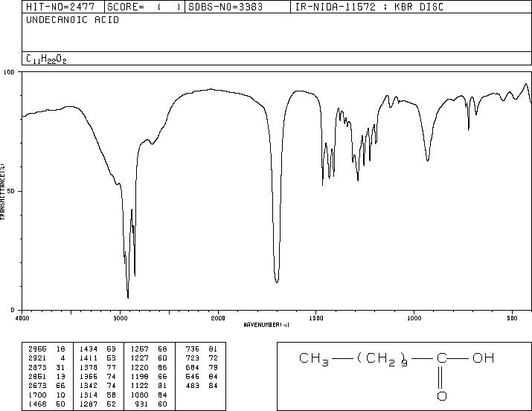Select peak table entry 1314
This screenshot has width=532, height=411.
[97, 395]
